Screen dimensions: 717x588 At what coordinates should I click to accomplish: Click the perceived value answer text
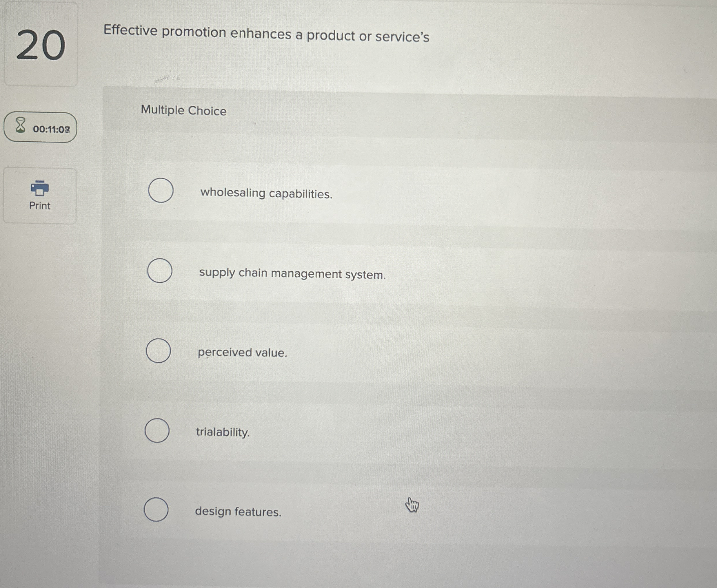242,353
